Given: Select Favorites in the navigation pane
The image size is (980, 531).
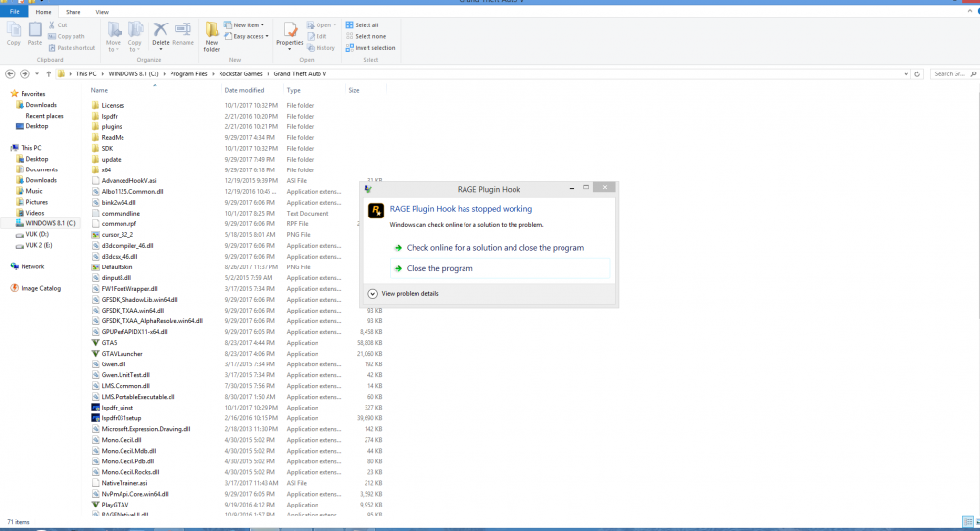Looking at the screenshot, I should [28, 94].
